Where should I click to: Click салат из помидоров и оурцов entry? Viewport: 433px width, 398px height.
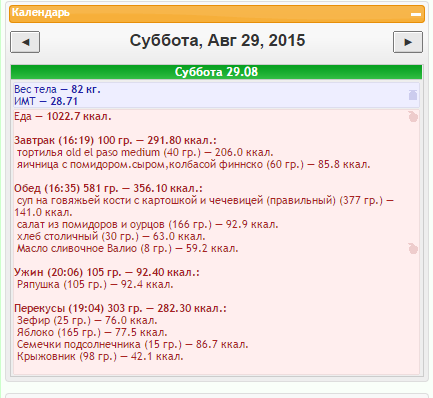(147, 224)
